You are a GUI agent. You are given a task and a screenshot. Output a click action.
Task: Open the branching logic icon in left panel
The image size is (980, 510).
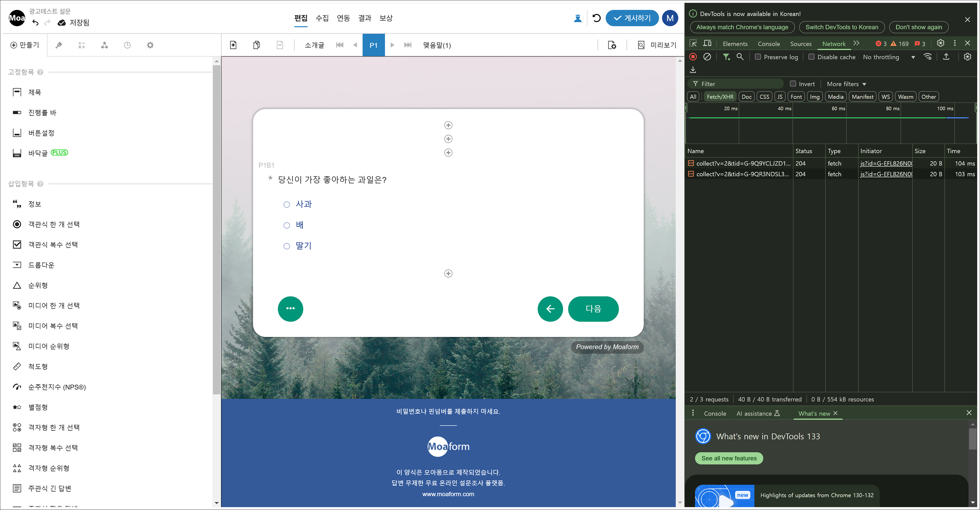point(105,45)
